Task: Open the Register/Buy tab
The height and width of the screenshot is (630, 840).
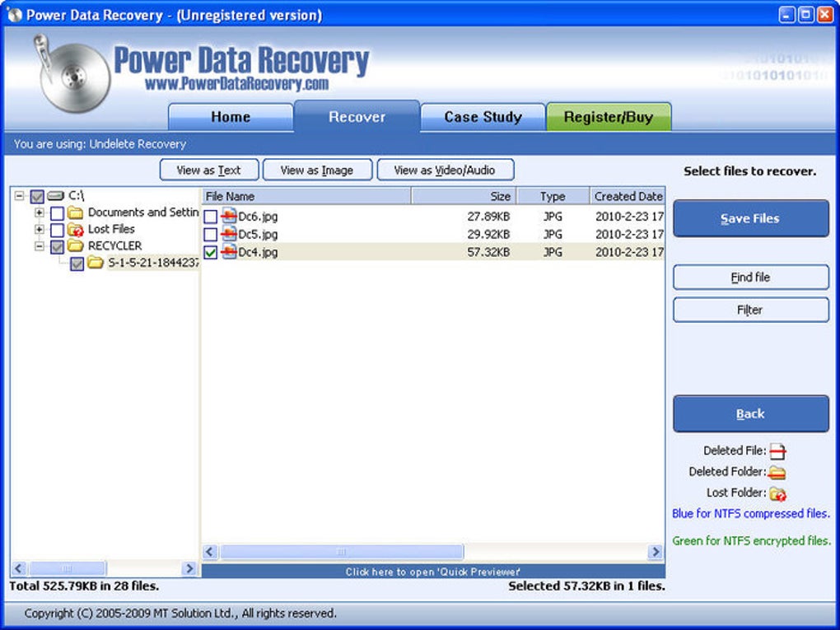Action: pyautogui.click(x=609, y=117)
